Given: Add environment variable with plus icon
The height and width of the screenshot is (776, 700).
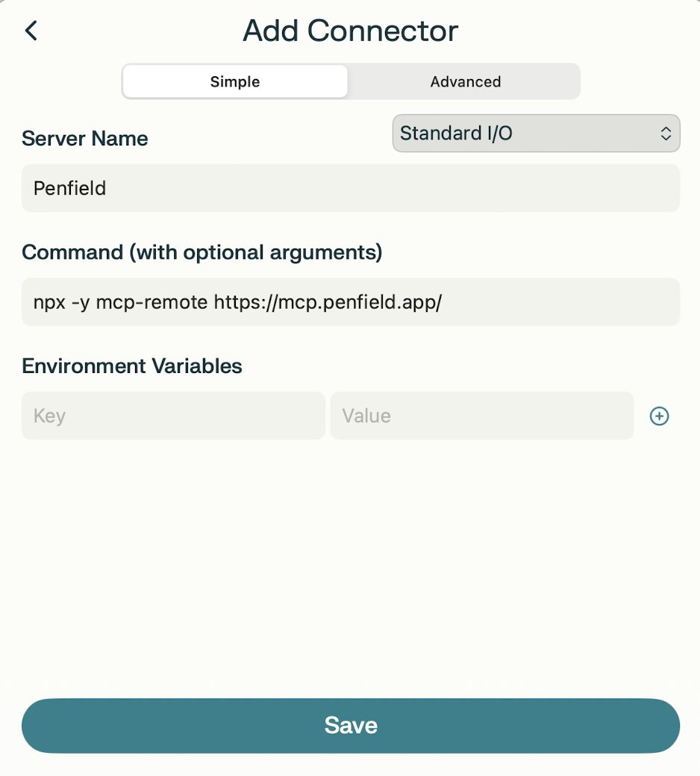Looking at the screenshot, I should 659,416.
